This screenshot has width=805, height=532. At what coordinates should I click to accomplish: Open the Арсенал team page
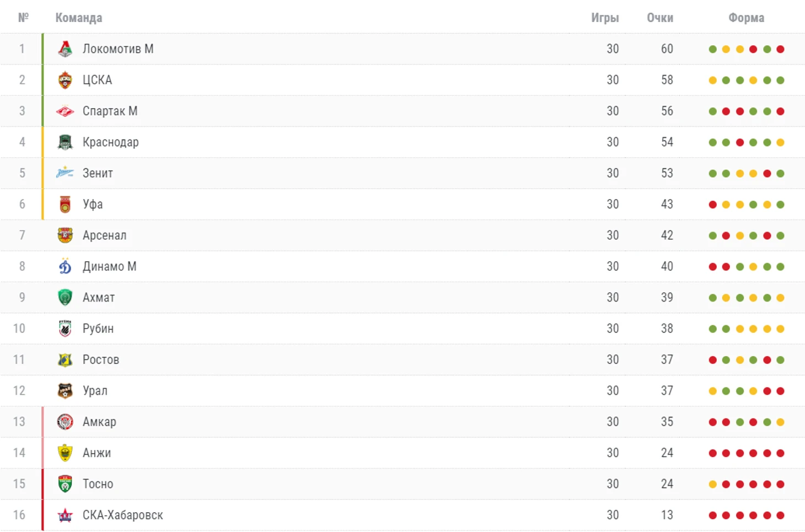tap(104, 235)
